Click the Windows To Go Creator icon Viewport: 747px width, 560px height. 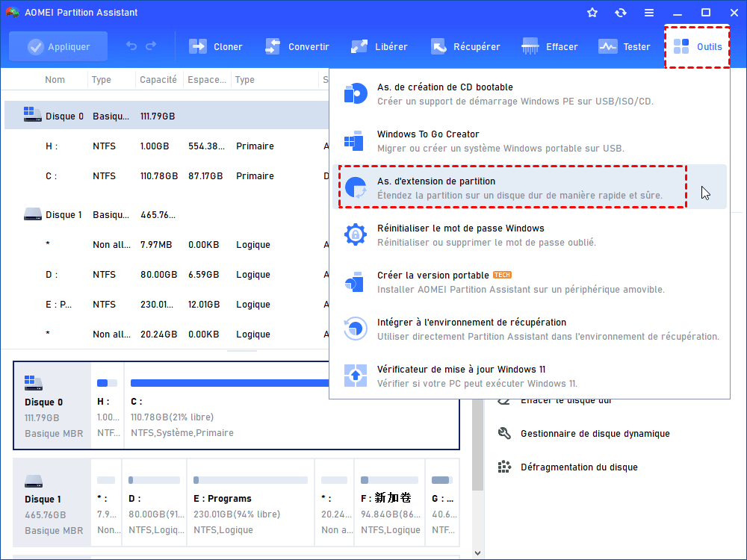pyautogui.click(x=354, y=140)
